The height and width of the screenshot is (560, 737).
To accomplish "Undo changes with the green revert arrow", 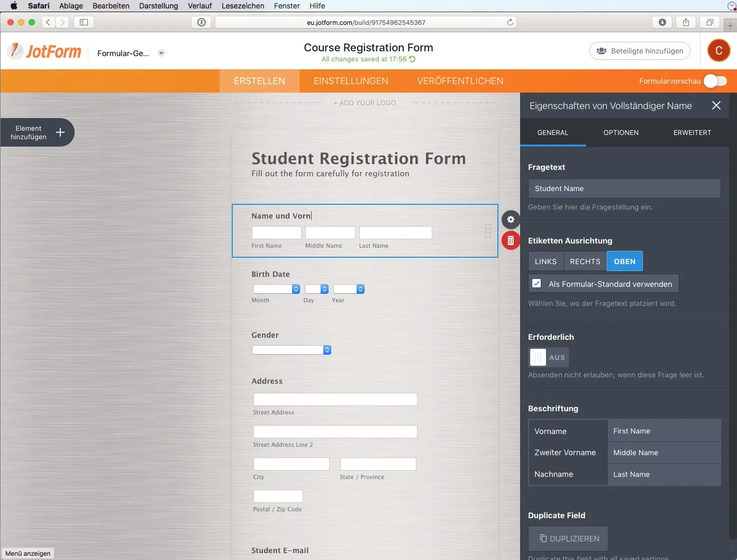I will (x=412, y=59).
